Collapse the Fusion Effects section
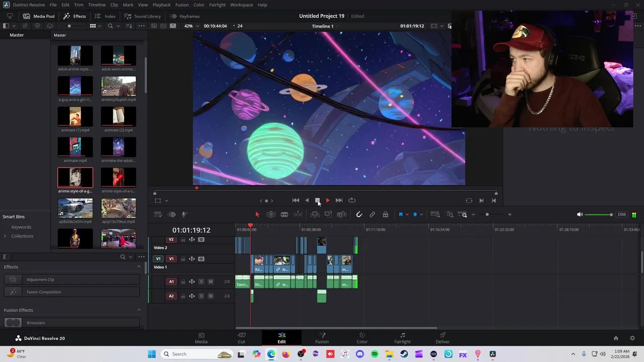644x362 pixels. (139, 310)
